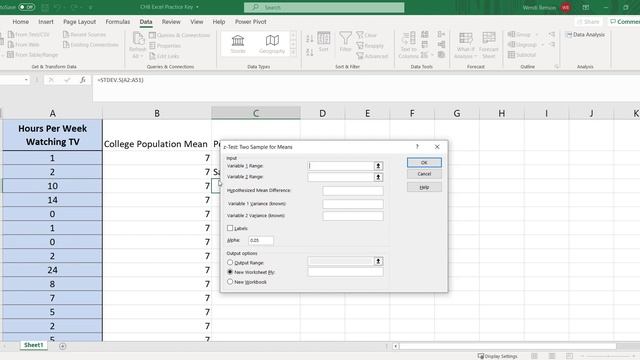The height and width of the screenshot is (360, 640).
Task: Open the Home ribbon tab
Action: tap(21, 22)
